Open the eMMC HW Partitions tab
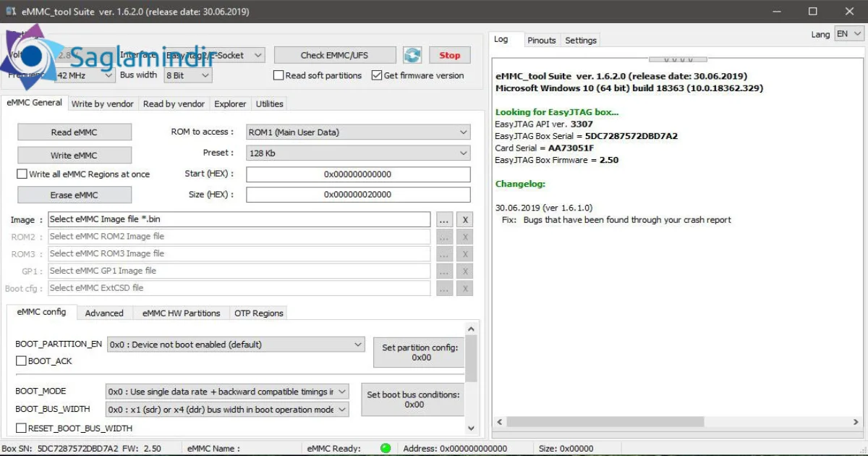 coord(181,313)
